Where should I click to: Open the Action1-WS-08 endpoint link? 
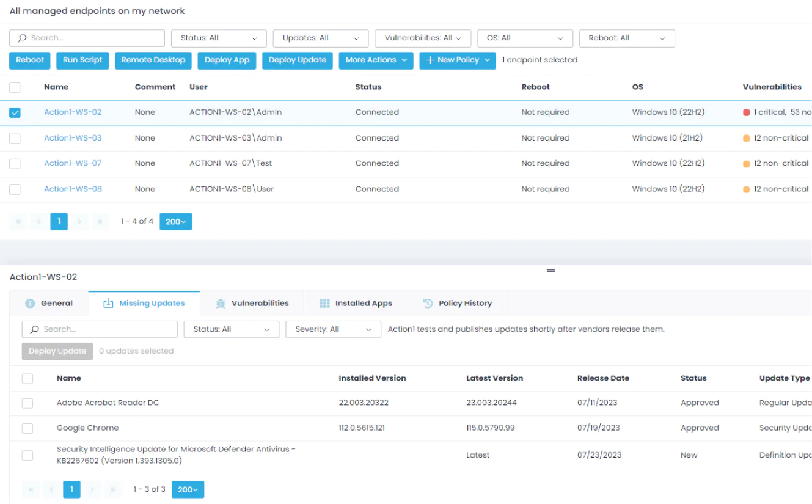[x=73, y=189]
